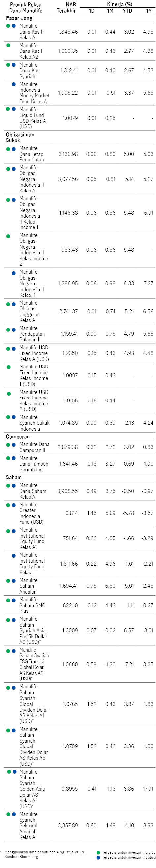Select the Saham section heading

pos(14,477)
